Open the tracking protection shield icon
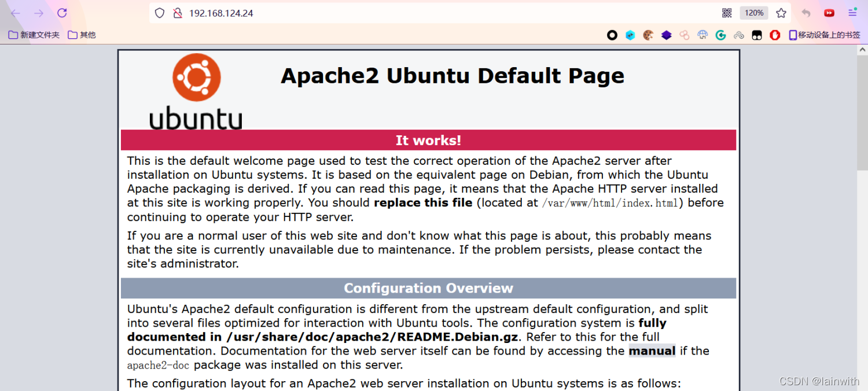This screenshot has height=391, width=868. 160,13
